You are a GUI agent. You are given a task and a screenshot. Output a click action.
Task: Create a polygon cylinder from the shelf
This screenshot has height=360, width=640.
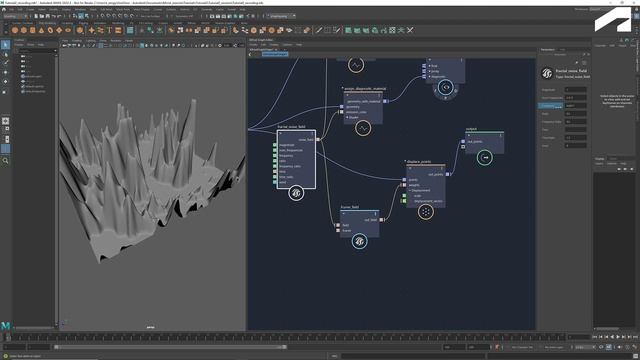(x=33, y=30)
